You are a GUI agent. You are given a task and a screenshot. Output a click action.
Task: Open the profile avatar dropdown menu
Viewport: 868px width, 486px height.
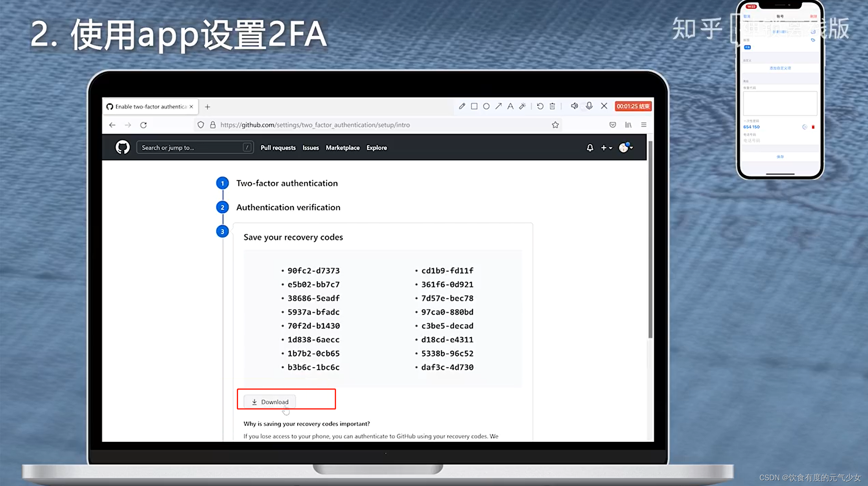point(625,148)
